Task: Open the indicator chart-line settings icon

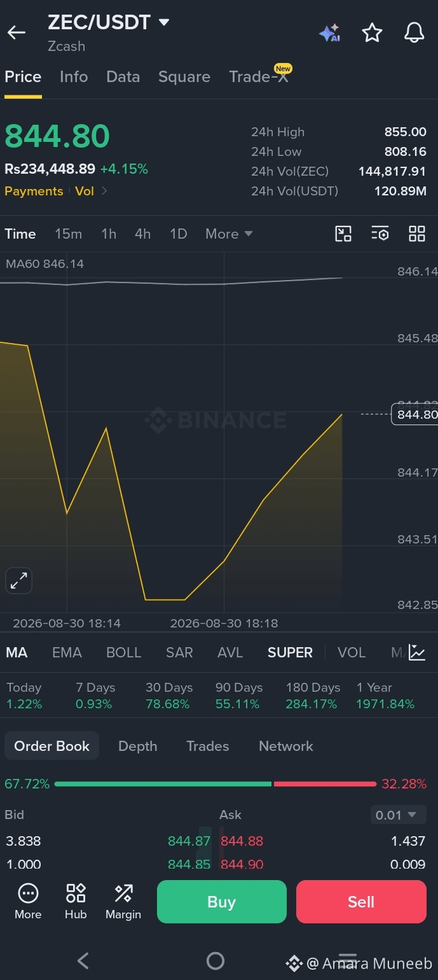Action: pyautogui.click(x=417, y=652)
